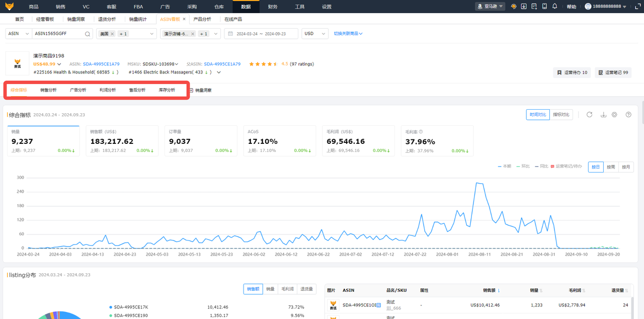Toggle the 环比 legend color marker
Viewport: 644px width, 319px height.
[x=519, y=166]
